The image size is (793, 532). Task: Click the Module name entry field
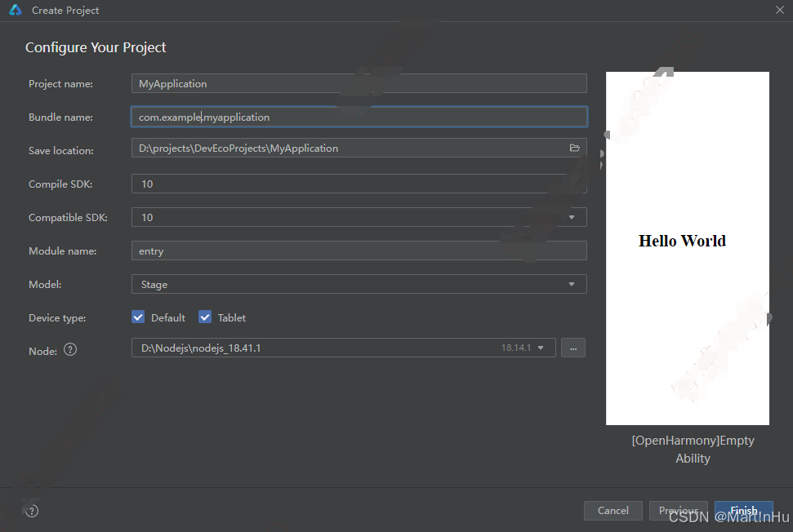(x=359, y=250)
